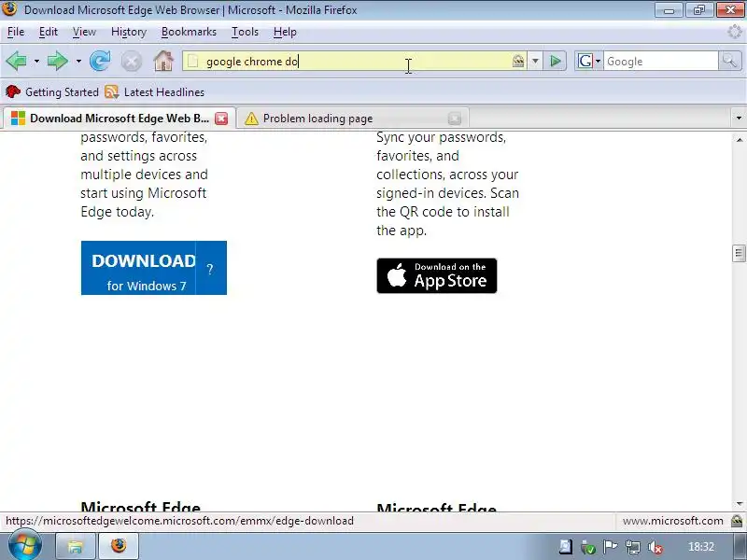The width and height of the screenshot is (747, 560).
Task: Reload the current page
Action: pyautogui.click(x=100, y=62)
